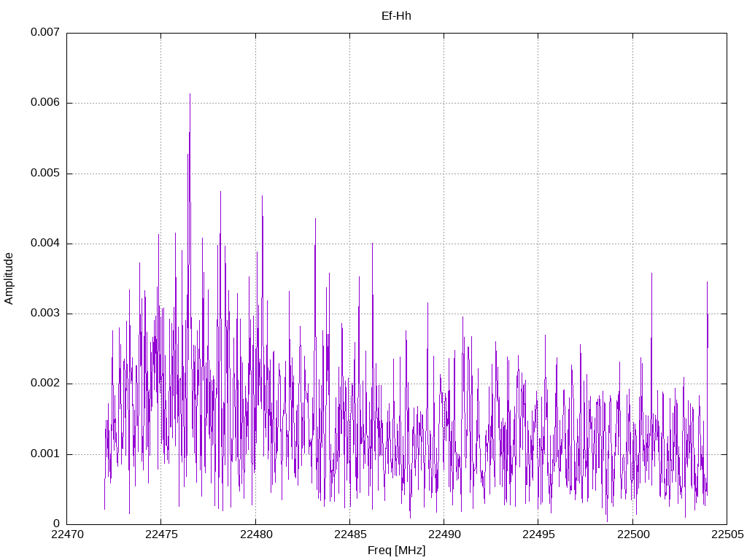747x560 pixels.
Task: Click the tallest spectrum peak above 0.006
Action: coord(190,95)
